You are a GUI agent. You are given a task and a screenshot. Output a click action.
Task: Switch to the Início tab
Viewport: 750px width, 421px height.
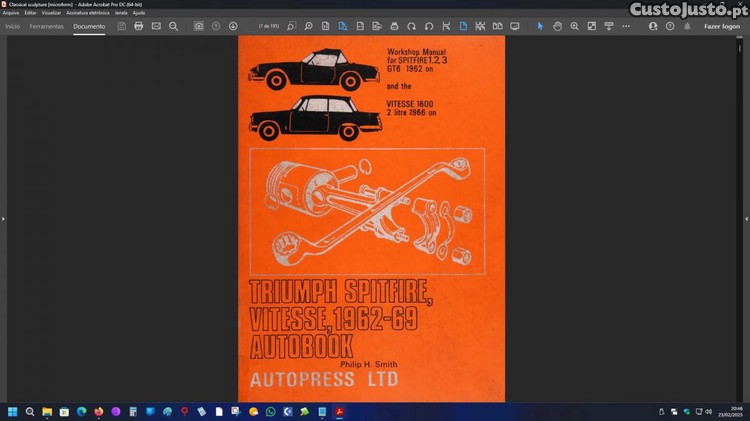(x=12, y=26)
